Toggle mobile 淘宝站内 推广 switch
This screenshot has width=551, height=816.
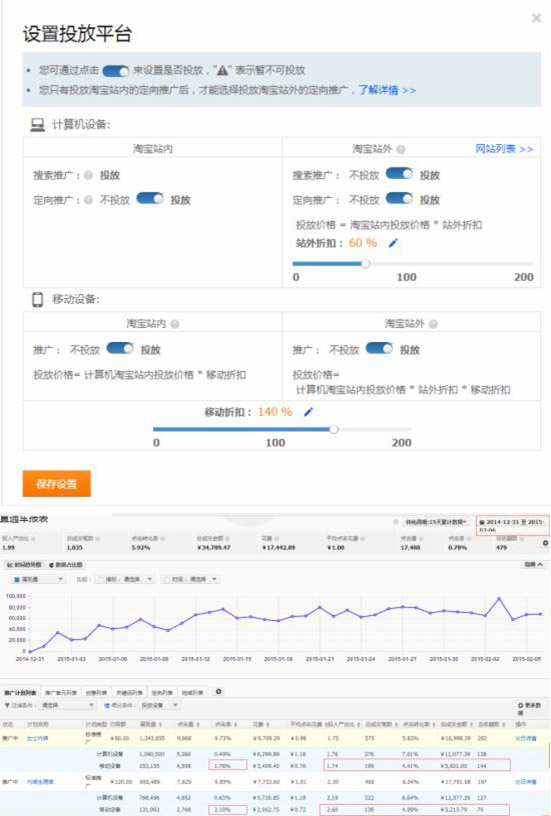pos(120,349)
